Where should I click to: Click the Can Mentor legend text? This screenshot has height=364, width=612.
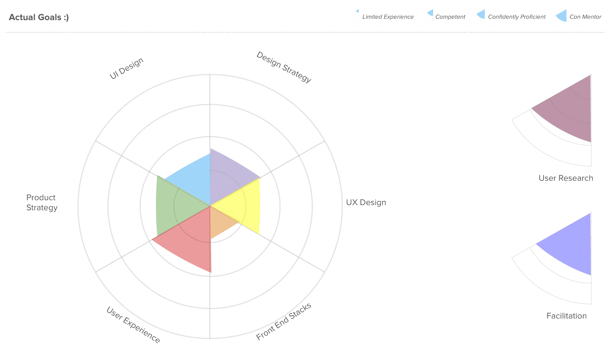pos(585,17)
